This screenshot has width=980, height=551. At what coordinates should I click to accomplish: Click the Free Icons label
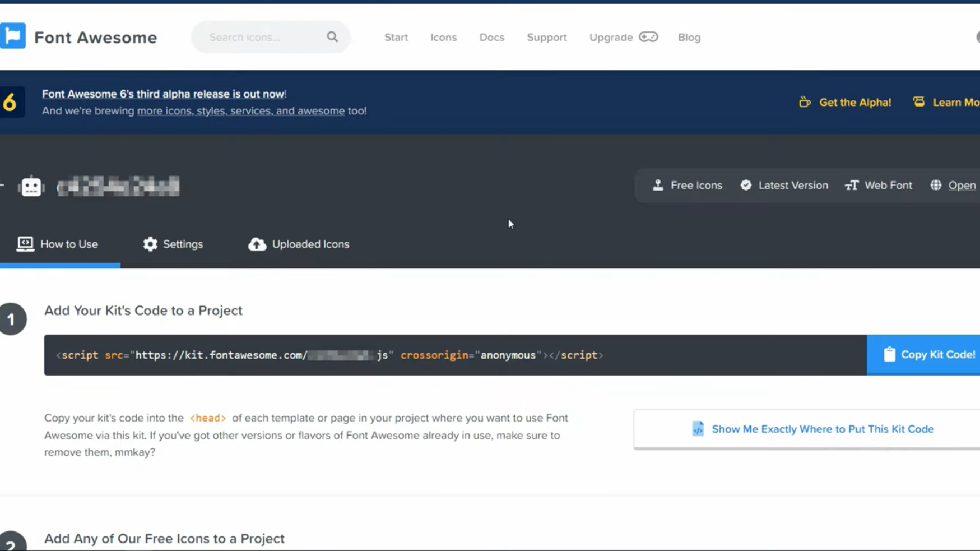point(696,185)
